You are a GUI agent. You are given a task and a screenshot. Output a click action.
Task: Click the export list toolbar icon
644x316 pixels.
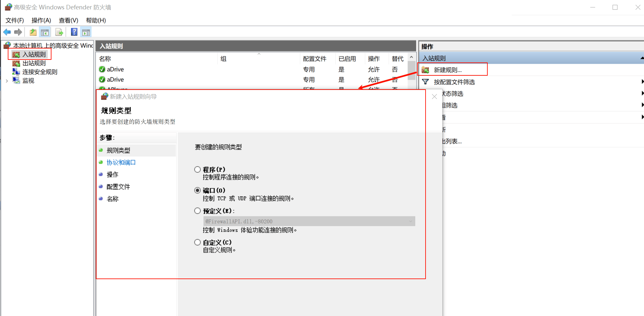coord(59,32)
